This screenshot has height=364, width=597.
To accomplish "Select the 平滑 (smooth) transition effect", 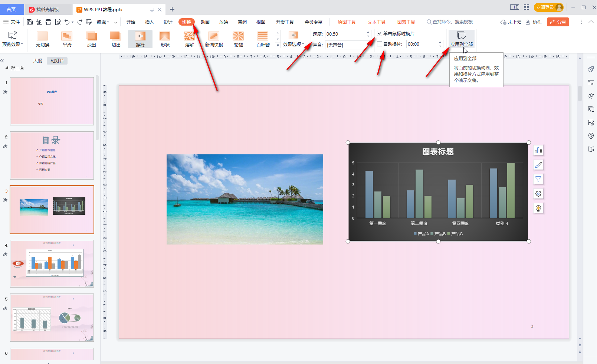I will 67,39.
